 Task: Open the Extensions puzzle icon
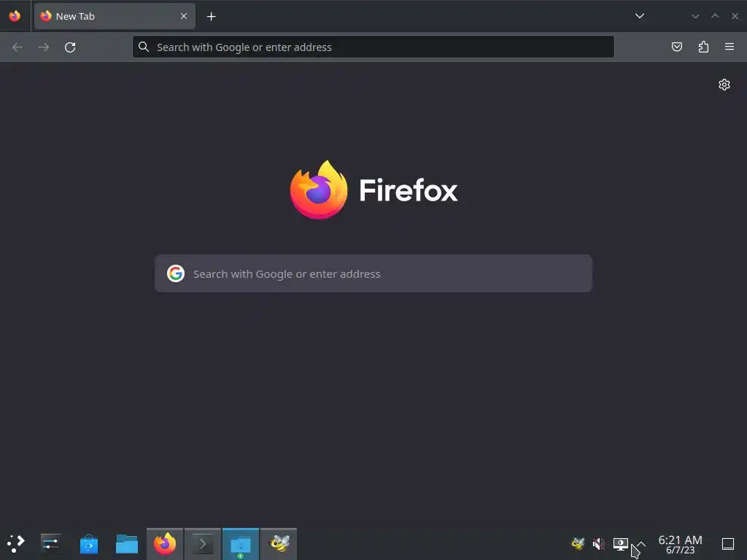point(703,47)
